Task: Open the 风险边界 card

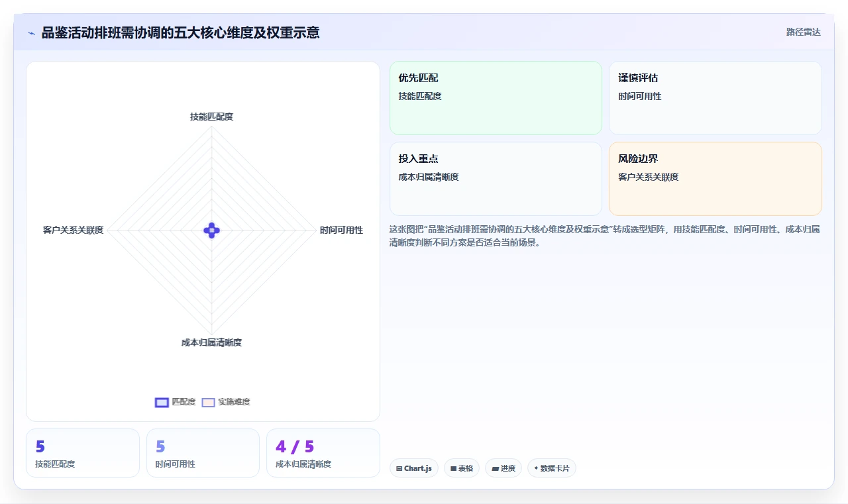Action: (x=715, y=179)
